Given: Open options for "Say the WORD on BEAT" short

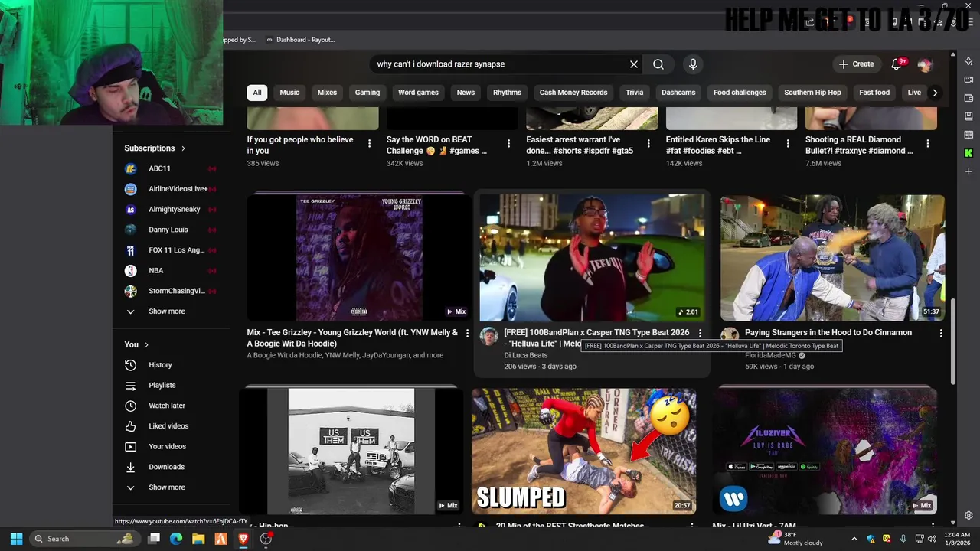Looking at the screenshot, I should pos(509,144).
